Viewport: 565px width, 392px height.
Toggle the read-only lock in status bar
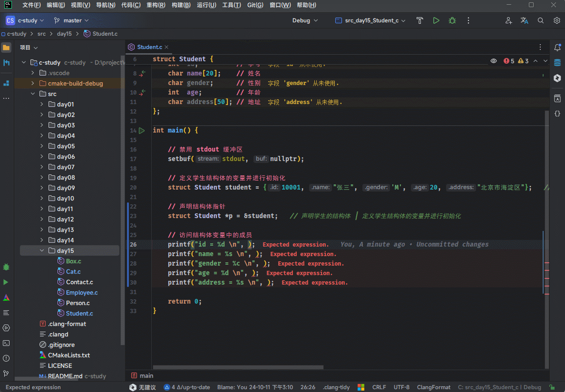point(552,387)
